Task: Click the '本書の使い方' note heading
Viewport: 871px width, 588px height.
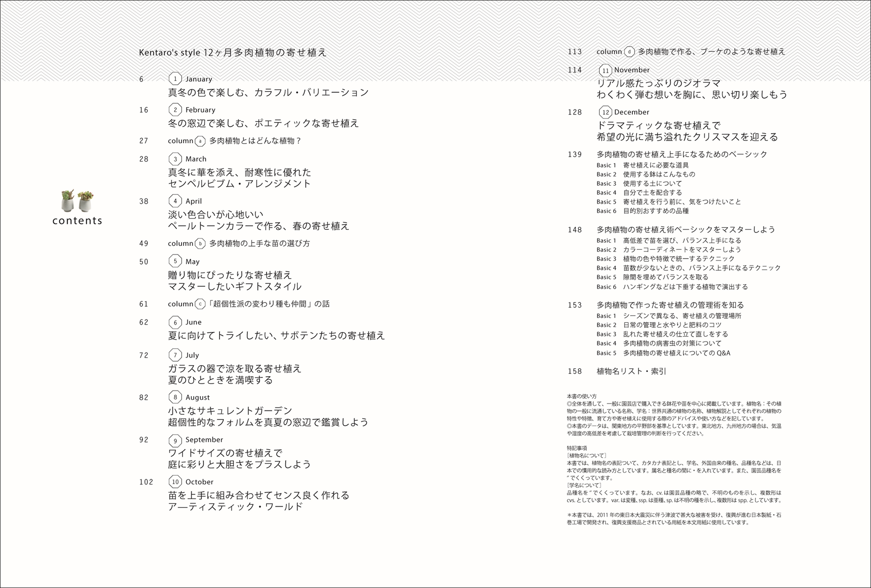Action: click(x=581, y=396)
